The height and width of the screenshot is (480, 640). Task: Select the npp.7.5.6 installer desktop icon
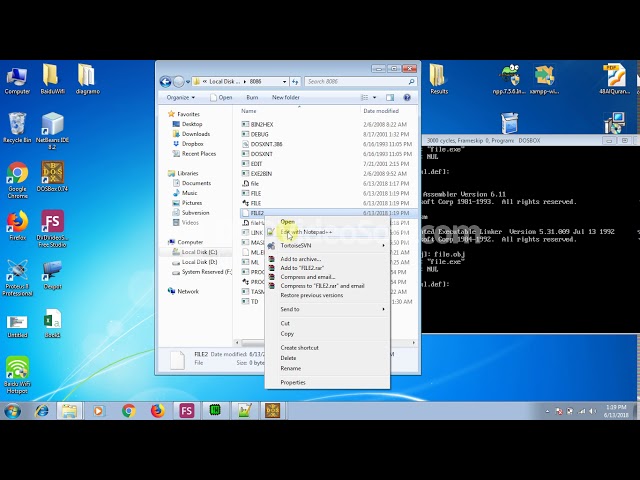[509, 80]
